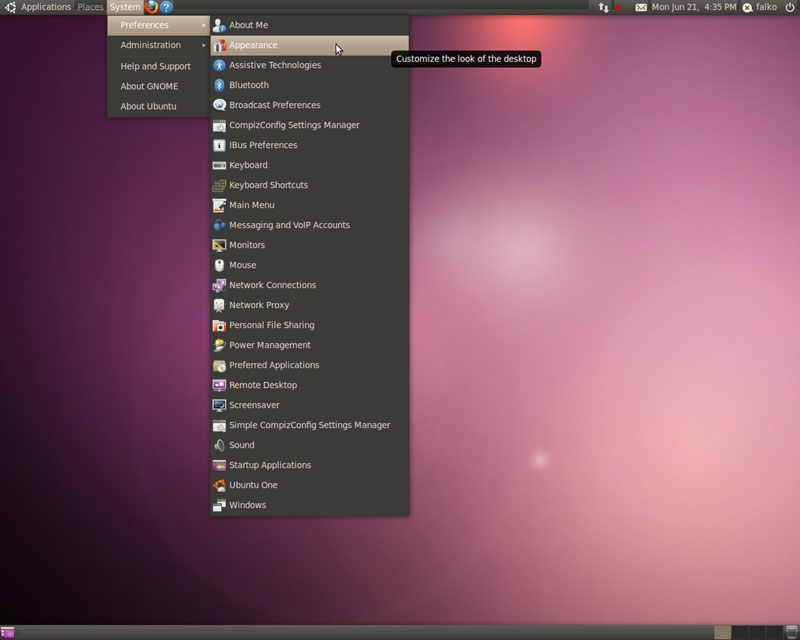Click the Keyboard Shortcuts icon
800x640 pixels.
(219, 185)
